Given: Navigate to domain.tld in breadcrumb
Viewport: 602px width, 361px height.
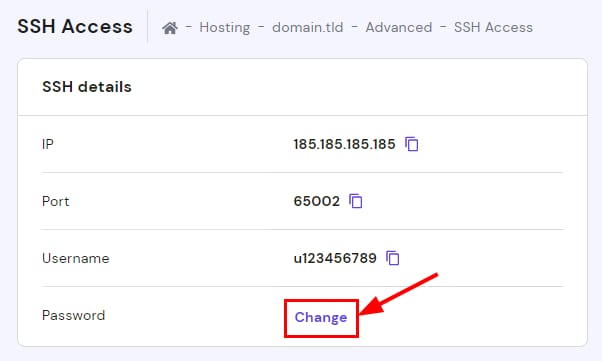Looking at the screenshot, I should click(308, 27).
